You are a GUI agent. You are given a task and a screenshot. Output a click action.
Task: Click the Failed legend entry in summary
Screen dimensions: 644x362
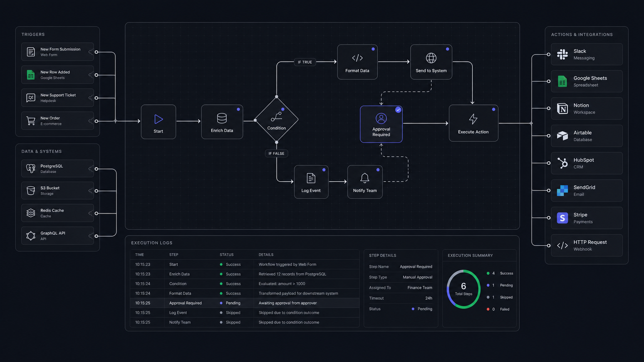click(x=498, y=309)
